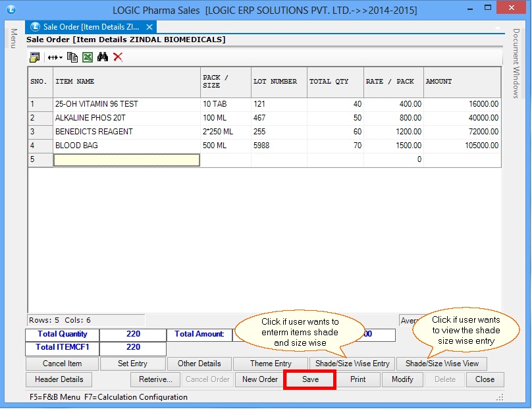Select the SNO. column header
Viewport: 532px width, 409px height.
click(x=40, y=82)
